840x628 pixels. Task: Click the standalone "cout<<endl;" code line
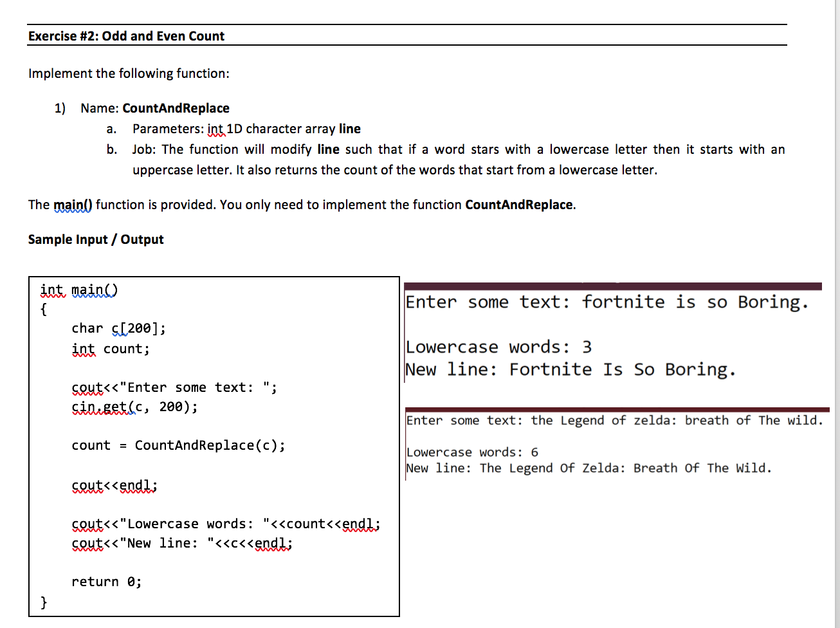pyautogui.click(x=114, y=485)
